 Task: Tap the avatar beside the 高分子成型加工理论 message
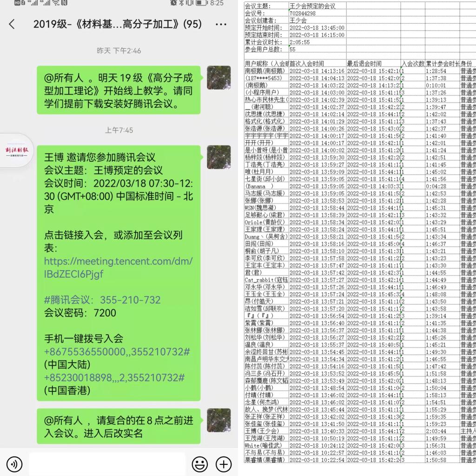pyautogui.click(x=218, y=78)
